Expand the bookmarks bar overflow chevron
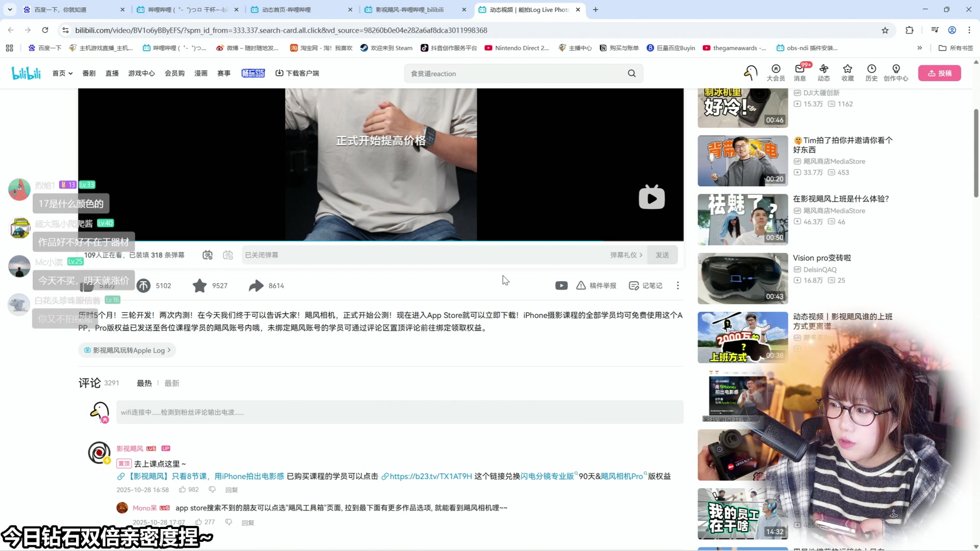The width and height of the screenshot is (980, 551). click(920, 47)
